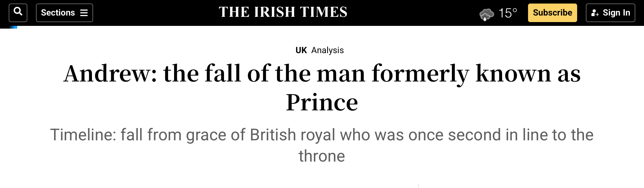The image size is (644, 188).
Task: Click the word 'throne' in the subheading
Action: pyautogui.click(x=322, y=156)
